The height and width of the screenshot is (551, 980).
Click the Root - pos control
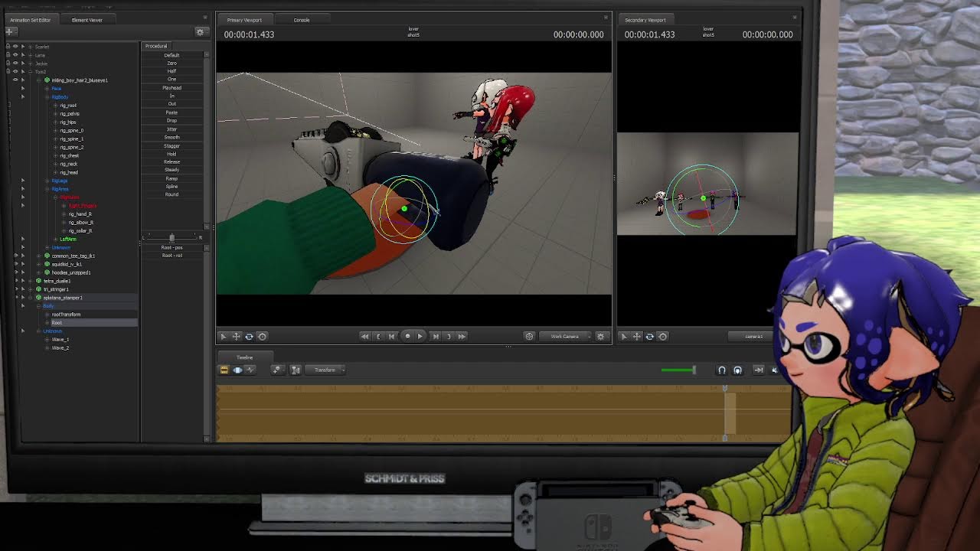171,247
